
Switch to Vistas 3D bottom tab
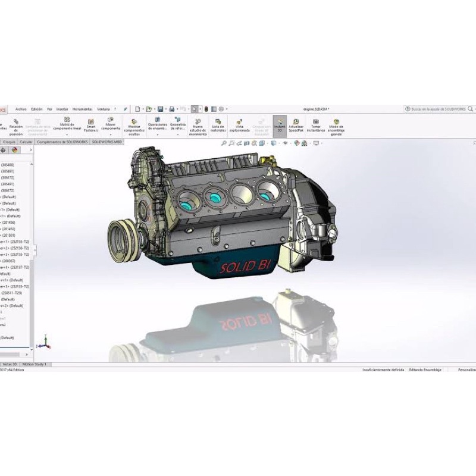click(10, 364)
